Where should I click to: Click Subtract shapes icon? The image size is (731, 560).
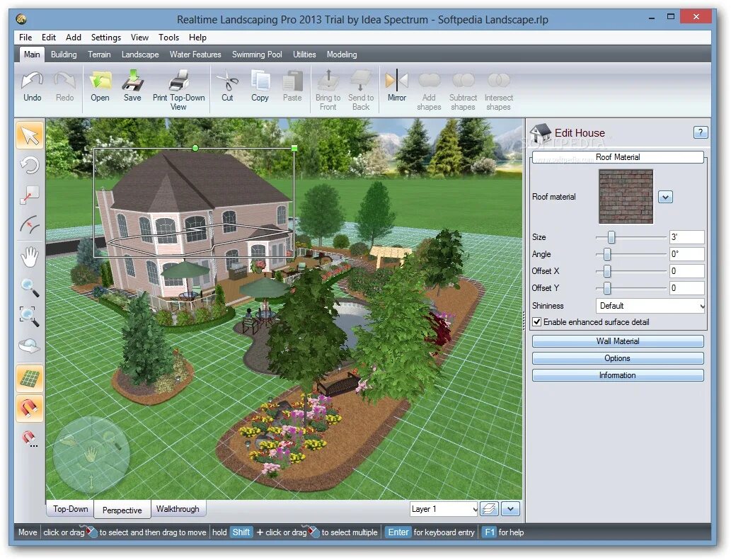[x=463, y=81]
